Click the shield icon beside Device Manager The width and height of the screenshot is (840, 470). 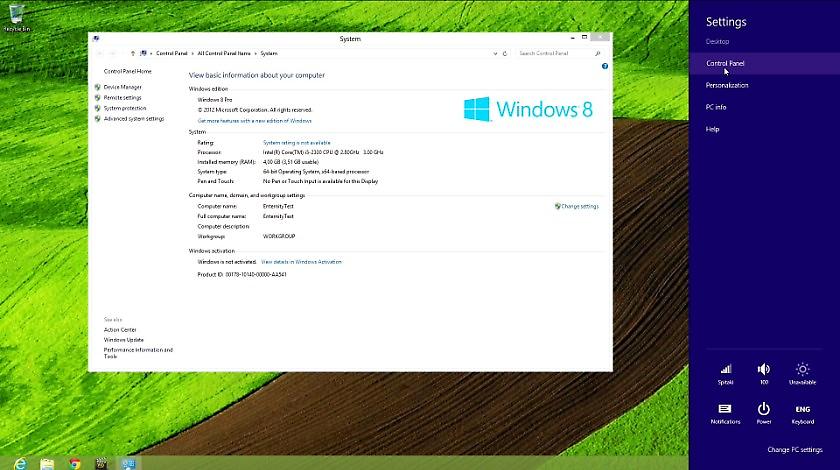(x=98, y=87)
